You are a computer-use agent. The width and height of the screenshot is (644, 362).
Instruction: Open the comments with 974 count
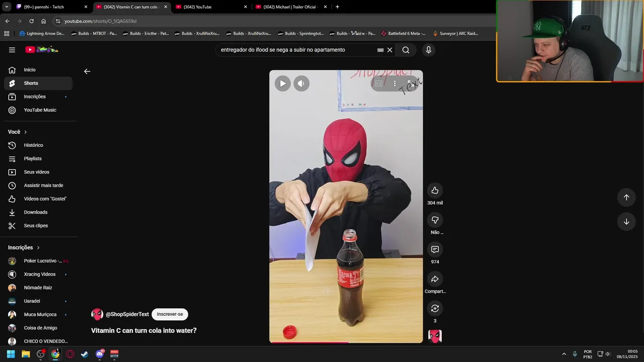(x=435, y=249)
